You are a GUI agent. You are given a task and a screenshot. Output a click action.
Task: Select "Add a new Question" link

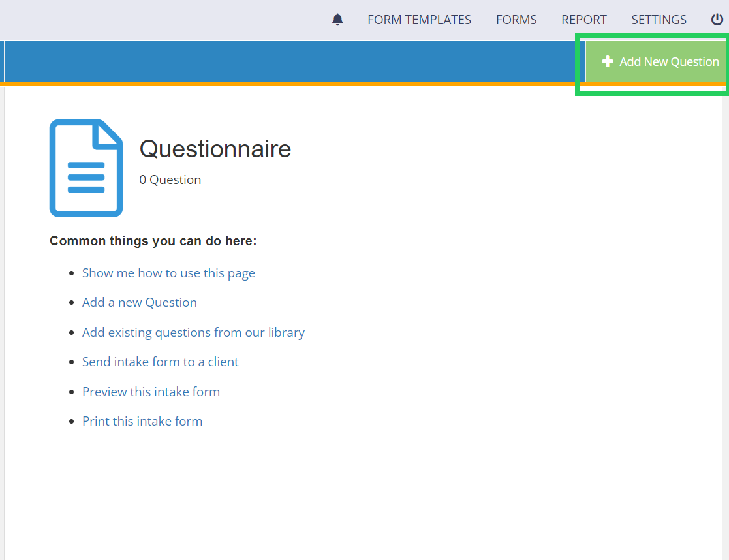139,302
